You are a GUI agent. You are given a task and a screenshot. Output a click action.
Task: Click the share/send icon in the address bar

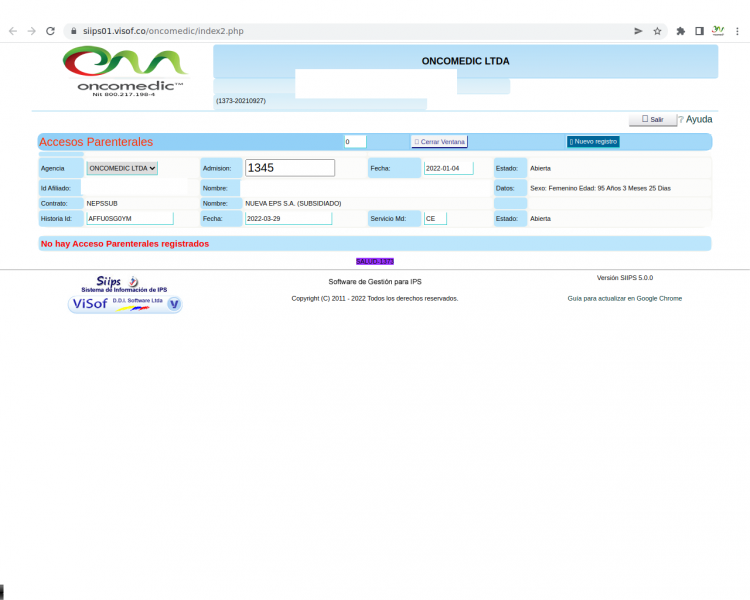point(638,31)
